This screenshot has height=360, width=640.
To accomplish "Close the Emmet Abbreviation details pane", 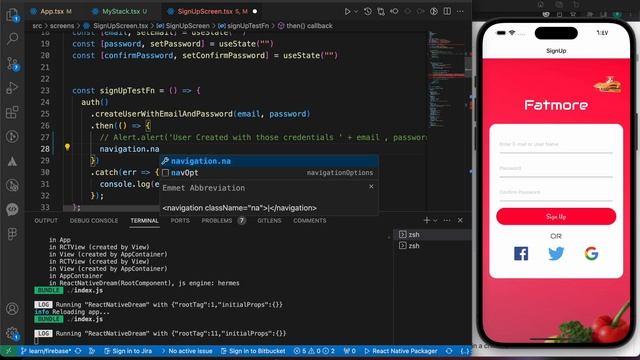I will pyautogui.click(x=371, y=187).
